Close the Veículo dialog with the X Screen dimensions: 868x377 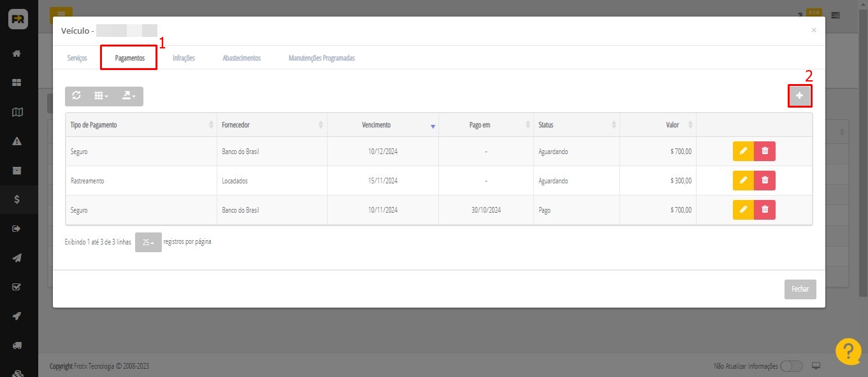pyautogui.click(x=813, y=30)
